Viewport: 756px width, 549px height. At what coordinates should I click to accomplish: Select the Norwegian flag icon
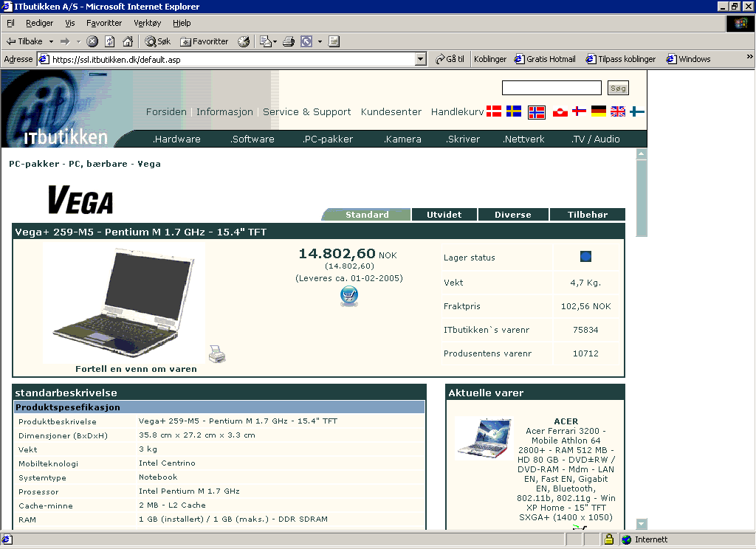[x=537, y=112]
